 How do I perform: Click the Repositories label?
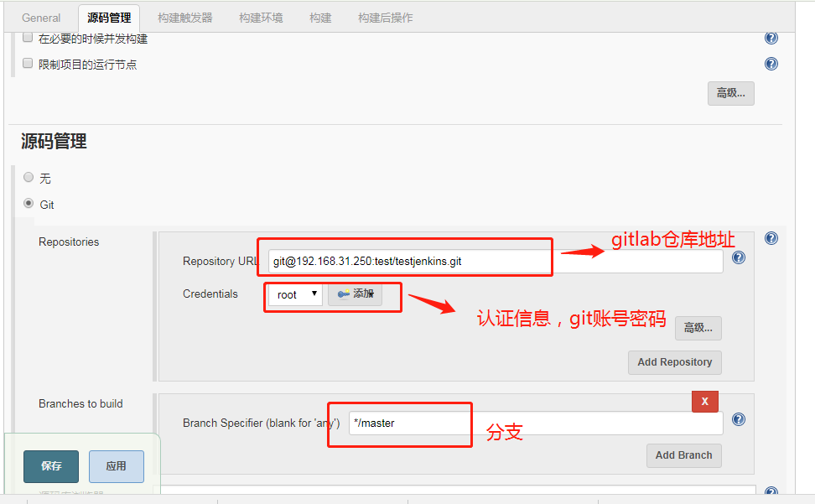(69, 242)
